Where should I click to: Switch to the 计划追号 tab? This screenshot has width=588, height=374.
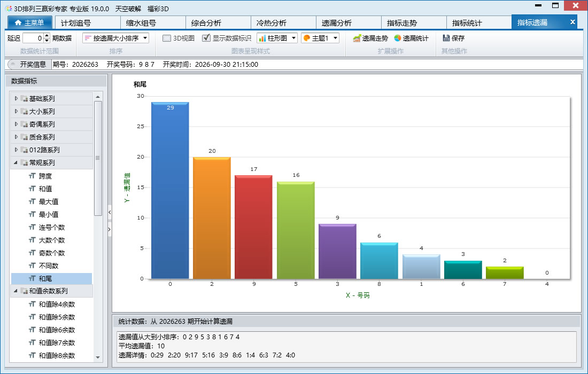88,23
